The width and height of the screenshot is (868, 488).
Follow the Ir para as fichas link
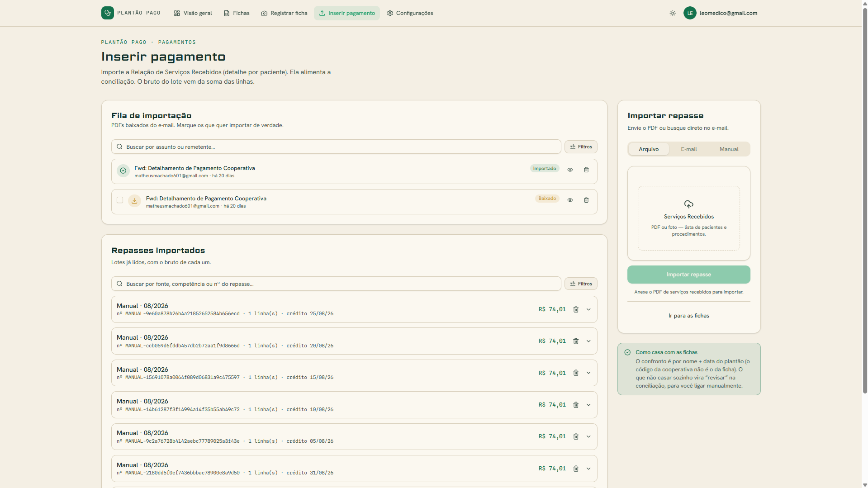tap(688, 316)
